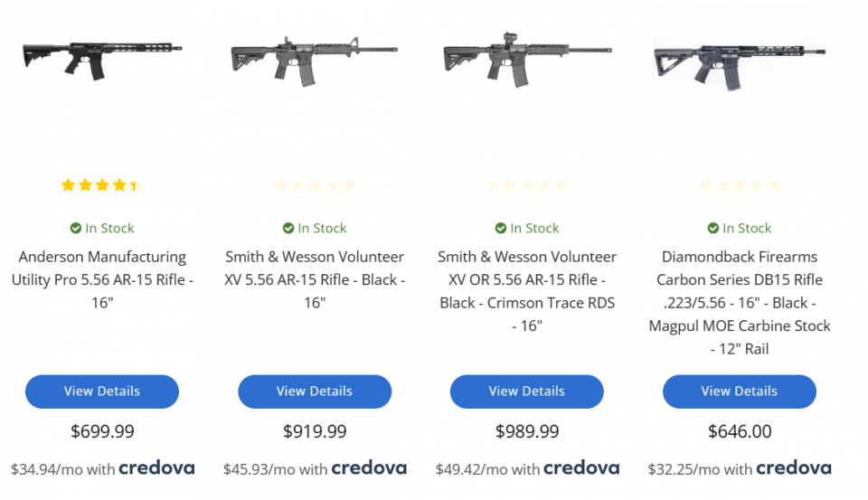Open the Anderson Manufacturing Utility Pro rifle image

tap(102, 60)
